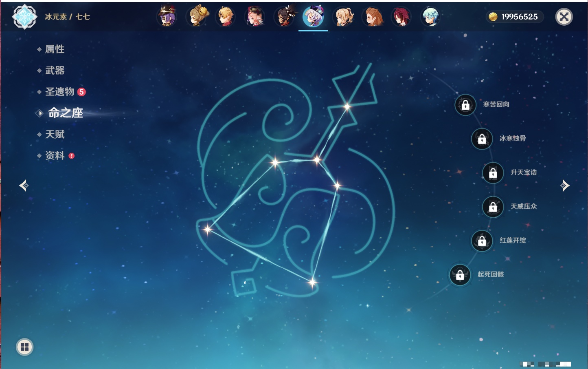
Task: Select the blonde avatar with red collar
Action: pos(226,17)
